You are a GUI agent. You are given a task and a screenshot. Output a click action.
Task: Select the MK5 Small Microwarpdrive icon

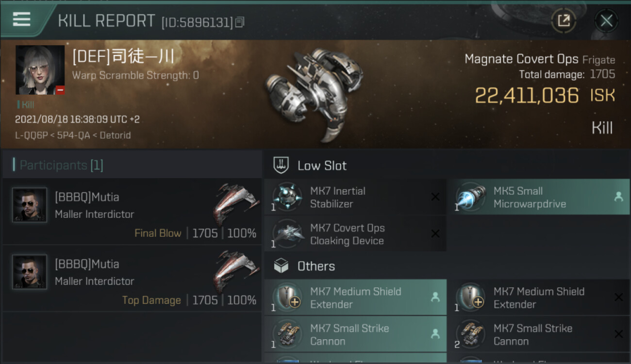470,197
